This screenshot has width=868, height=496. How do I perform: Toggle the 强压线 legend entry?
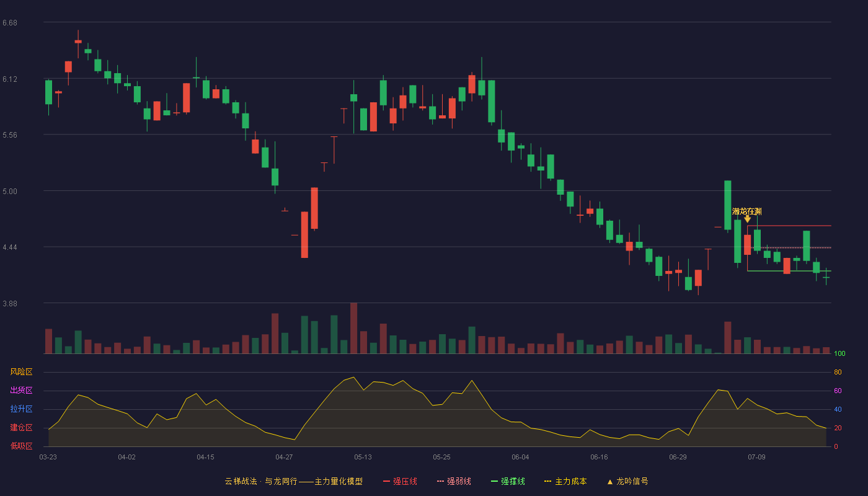click(400, 481)
